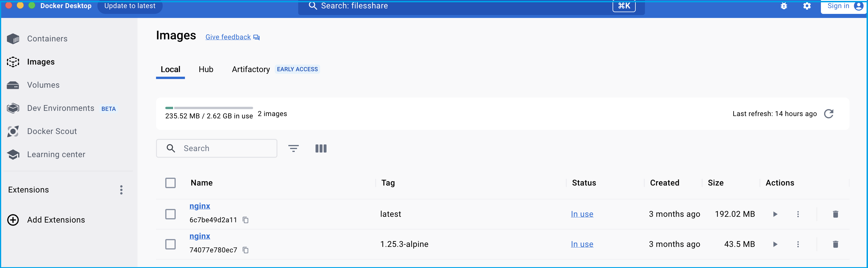Image resolution: width=868 pixels, height=268 pixels.
Task: Delete the nginx 1.25.3-alpine image
Action: pos(835,244)
